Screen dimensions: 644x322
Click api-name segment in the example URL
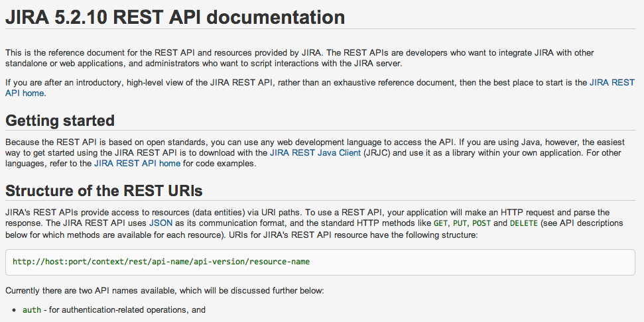170,262
